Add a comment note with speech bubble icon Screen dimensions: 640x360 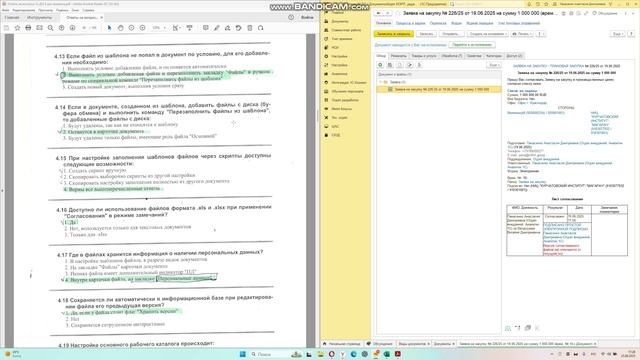click(205, 28)
